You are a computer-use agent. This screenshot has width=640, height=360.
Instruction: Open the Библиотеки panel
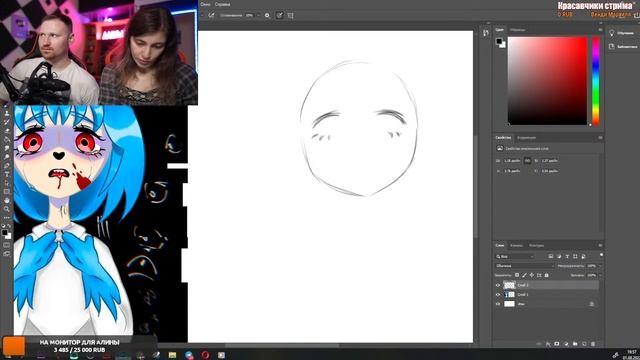(x=623, y=47)
